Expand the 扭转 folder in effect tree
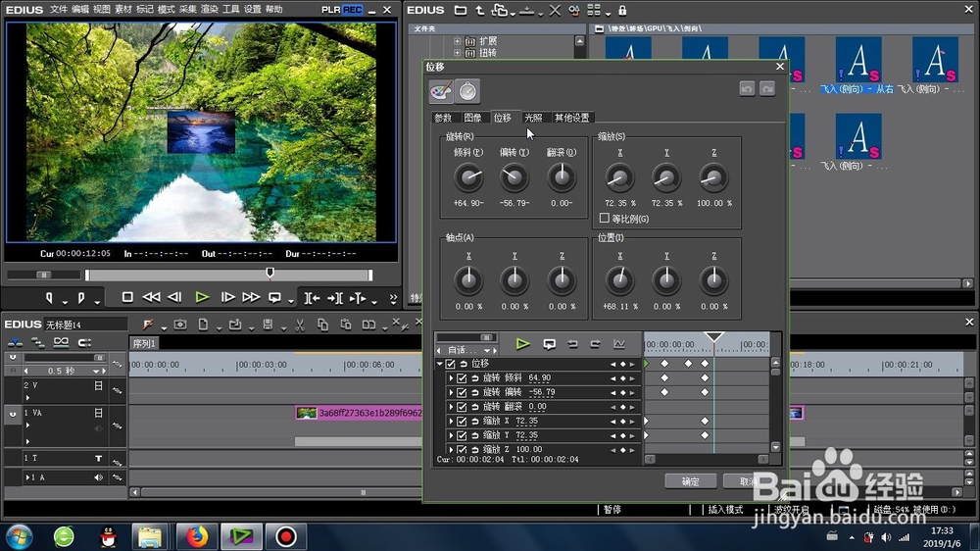This screenshot has height=551, width=980. coord(458,53)
